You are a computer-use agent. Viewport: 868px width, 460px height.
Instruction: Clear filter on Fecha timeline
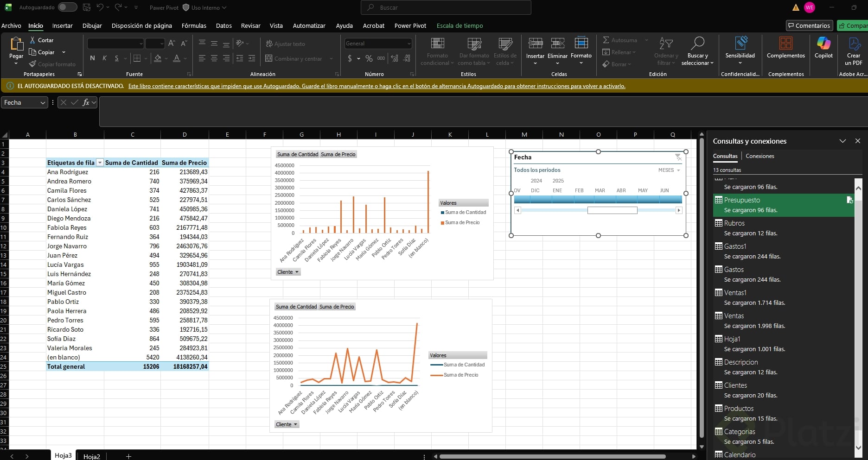pos(678,158)
